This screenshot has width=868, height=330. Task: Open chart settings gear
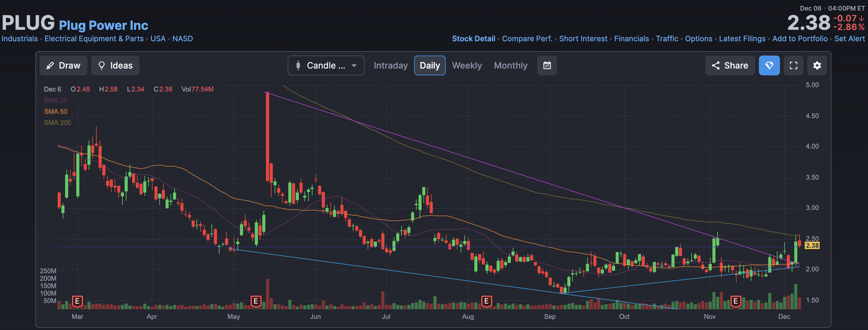817,65
